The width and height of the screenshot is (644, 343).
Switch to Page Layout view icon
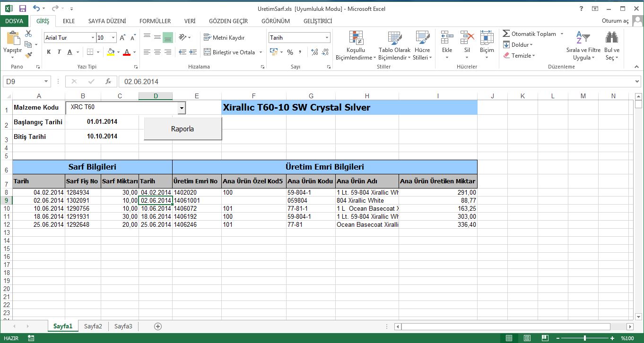(527, 338)
